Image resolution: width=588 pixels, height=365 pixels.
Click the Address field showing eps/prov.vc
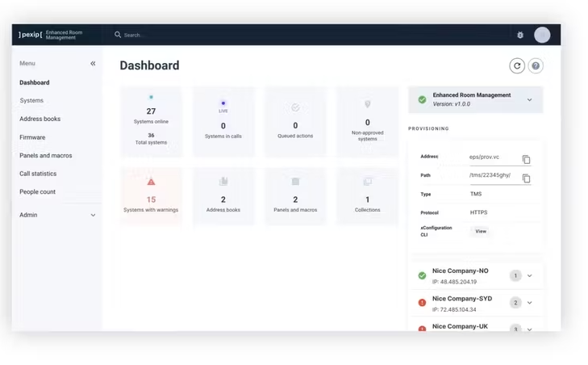[494, 158]
